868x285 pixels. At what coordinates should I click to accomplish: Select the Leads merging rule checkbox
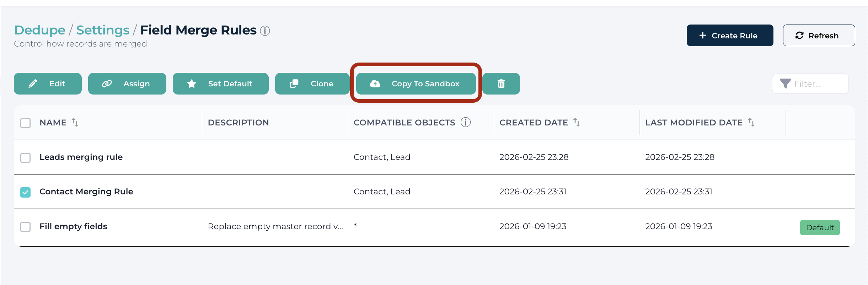click(26, 157)
